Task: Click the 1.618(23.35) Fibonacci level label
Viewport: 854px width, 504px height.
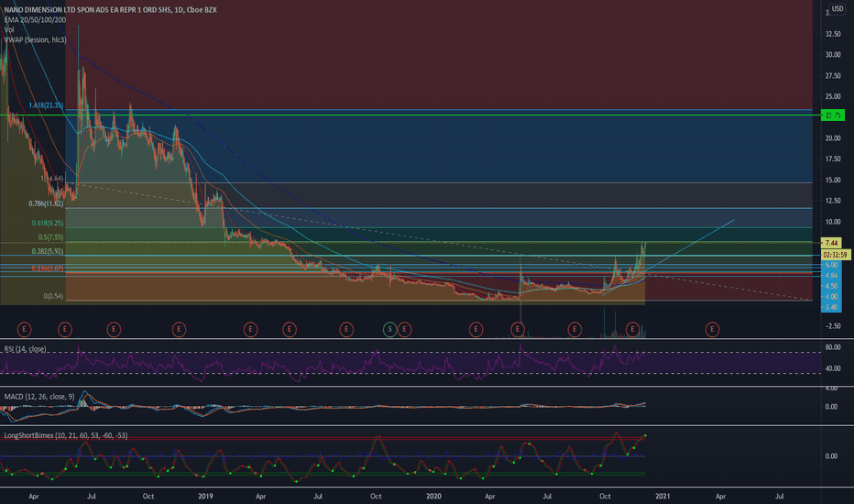Action: click(47, 105)
